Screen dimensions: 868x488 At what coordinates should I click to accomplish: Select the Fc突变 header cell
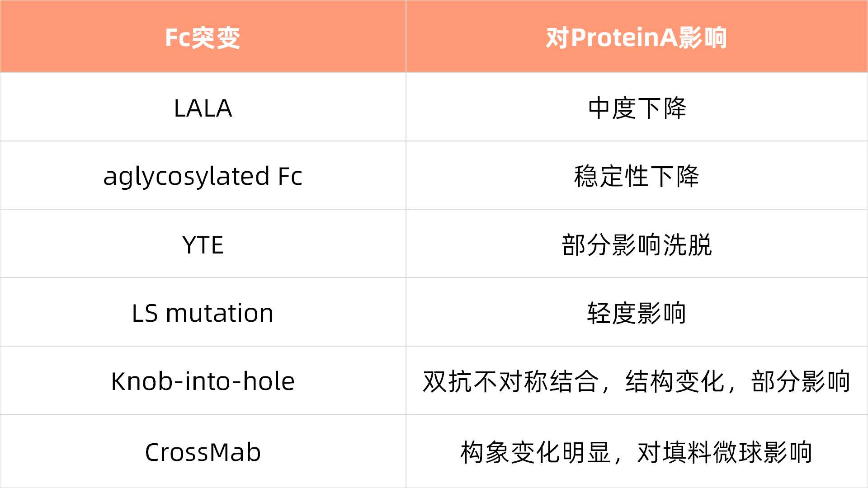(203, 36)
